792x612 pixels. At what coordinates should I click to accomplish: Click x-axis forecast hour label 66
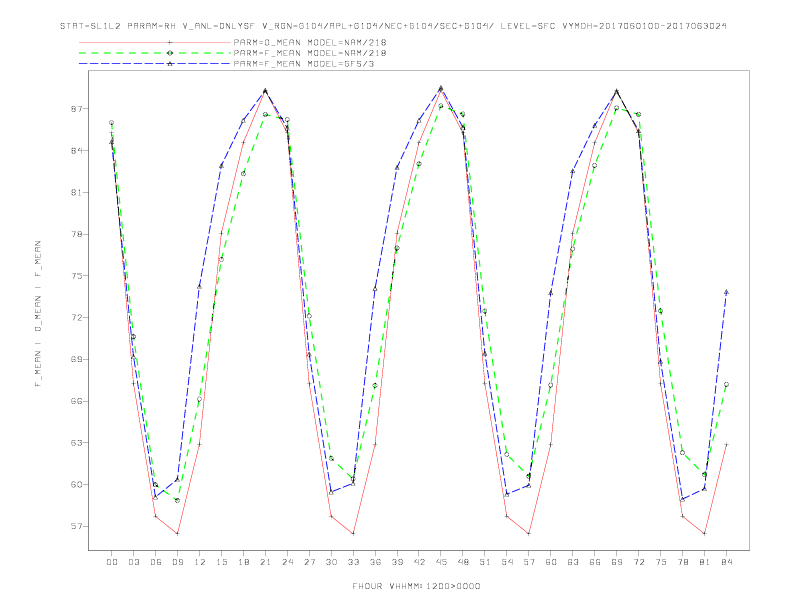[x=595, y=562]
